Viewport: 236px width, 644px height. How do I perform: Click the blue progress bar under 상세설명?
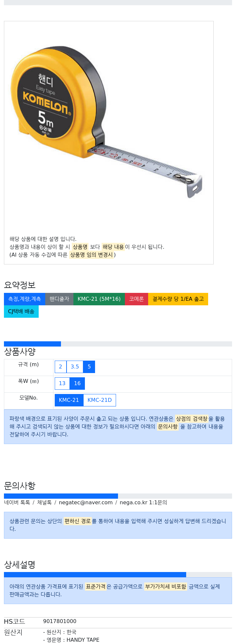click(95, 575)
